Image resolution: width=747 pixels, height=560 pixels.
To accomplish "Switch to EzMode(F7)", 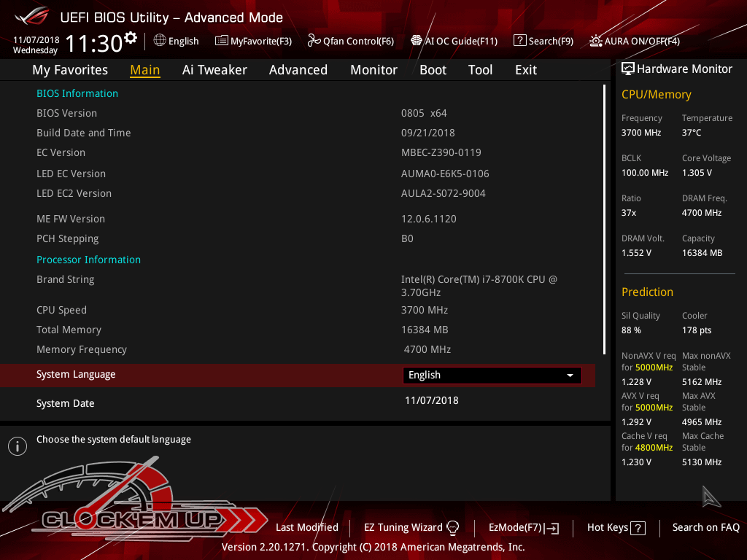I will point(523,527).
